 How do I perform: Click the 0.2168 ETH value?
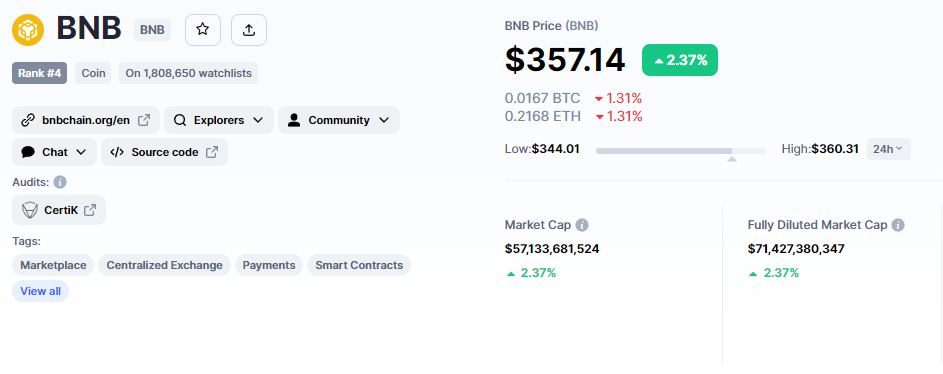point(542,116)
